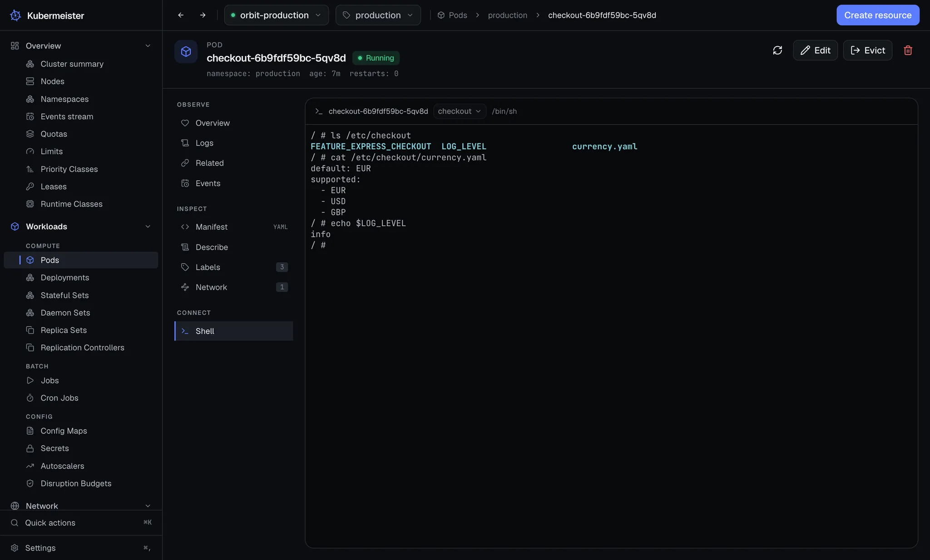Switch to the pod Overview tab

pos(233,123)
